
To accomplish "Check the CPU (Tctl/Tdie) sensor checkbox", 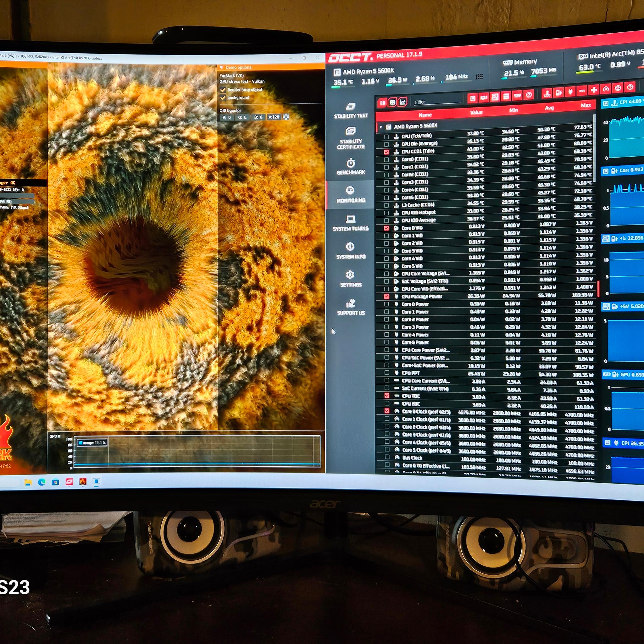I will click(386, 137).
